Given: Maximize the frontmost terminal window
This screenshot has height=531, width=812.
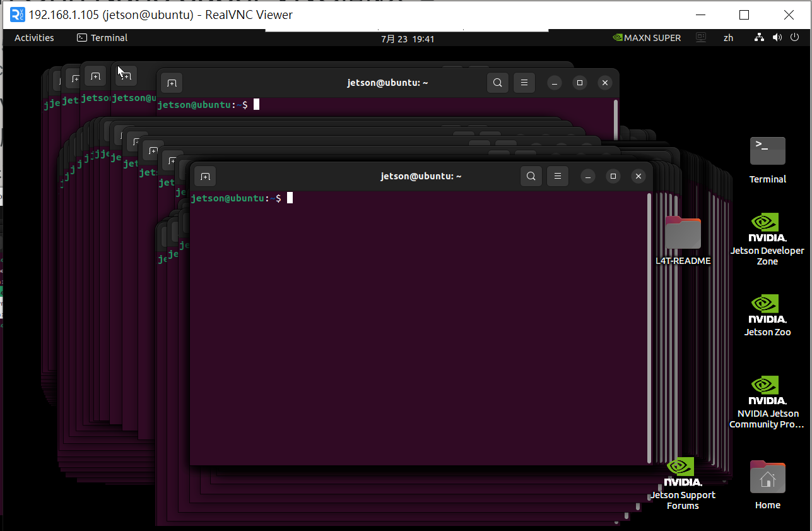Looking at the screenshot, I should point(613,176).
